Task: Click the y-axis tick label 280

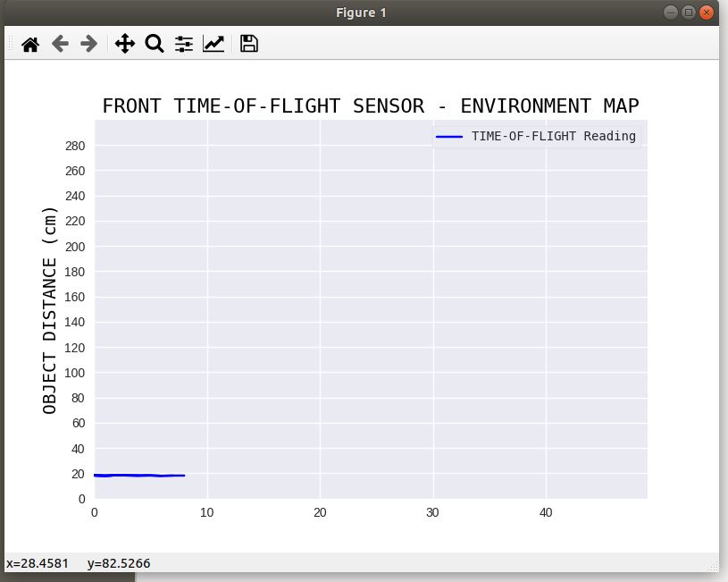Action: (x=75, y=146)
